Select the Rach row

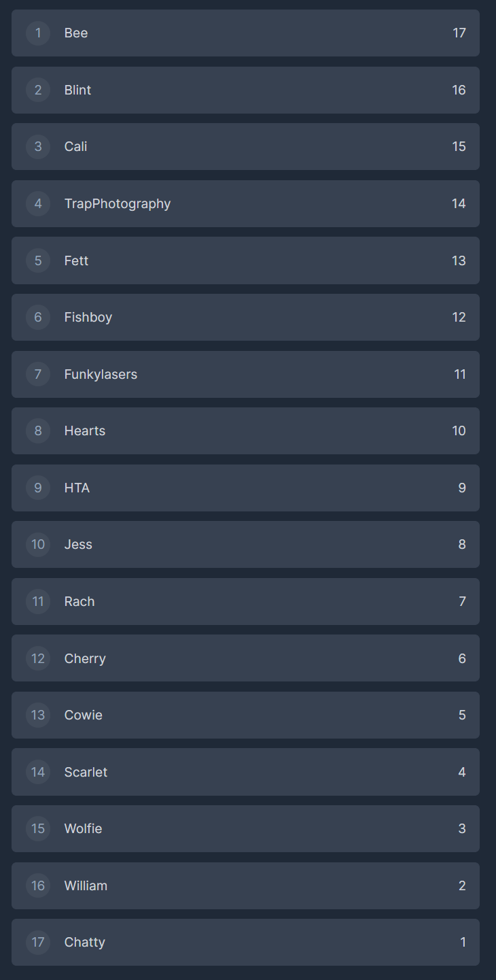click(245, 601)
